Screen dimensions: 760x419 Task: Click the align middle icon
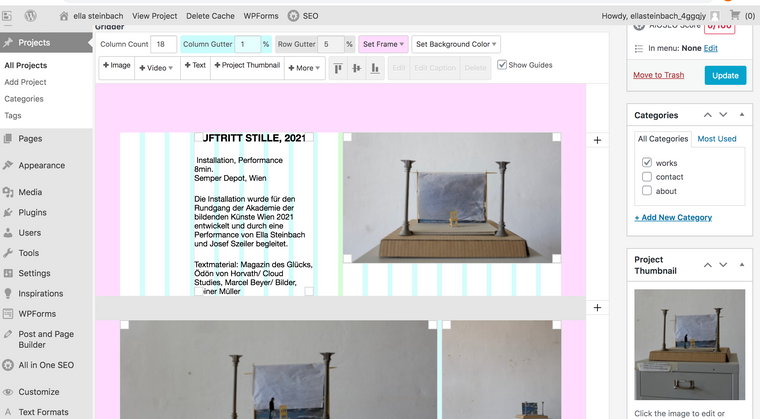click(356, 68)
